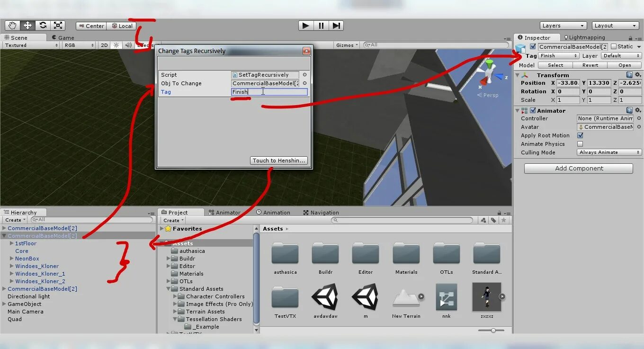Open Transform component gear menu
The width and height of the screenshot is (644, 349).
pos(638,75)
